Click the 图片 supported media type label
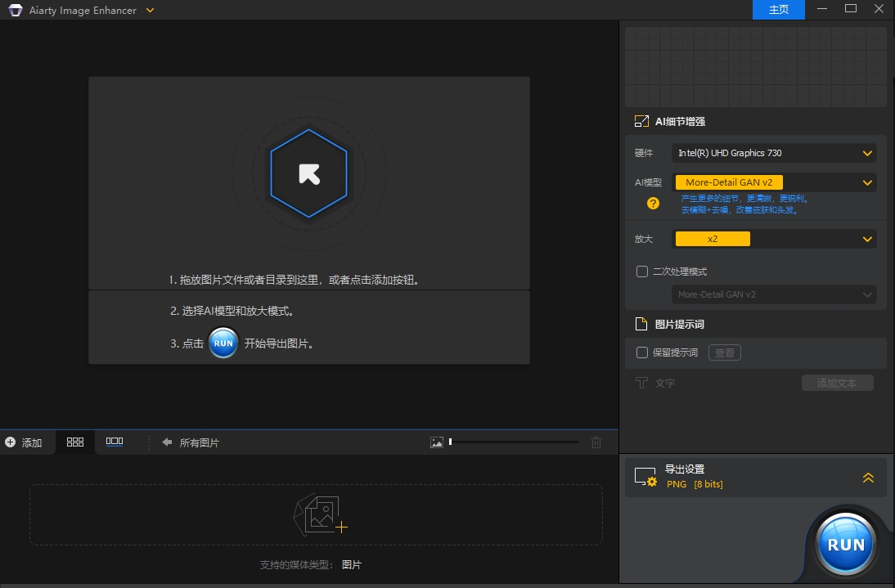The height and width of the screenshot is (588, 895). pyautogui.click(x=352, y=564)
